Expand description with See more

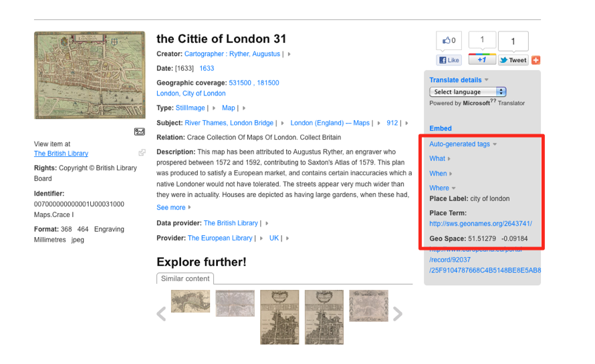point(173,208)
